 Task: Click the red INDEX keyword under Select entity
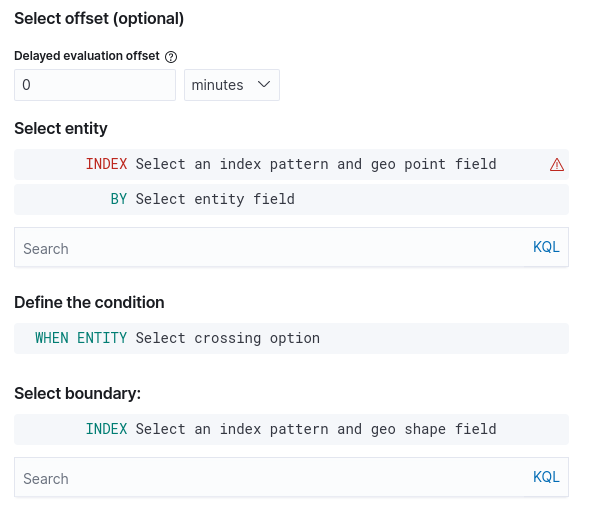click(x=106, y=164)
